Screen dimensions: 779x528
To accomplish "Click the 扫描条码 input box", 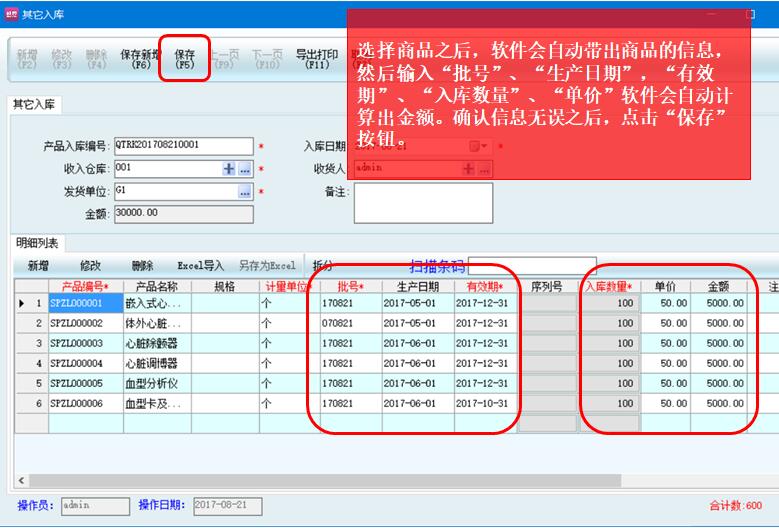I will (531, 266).
